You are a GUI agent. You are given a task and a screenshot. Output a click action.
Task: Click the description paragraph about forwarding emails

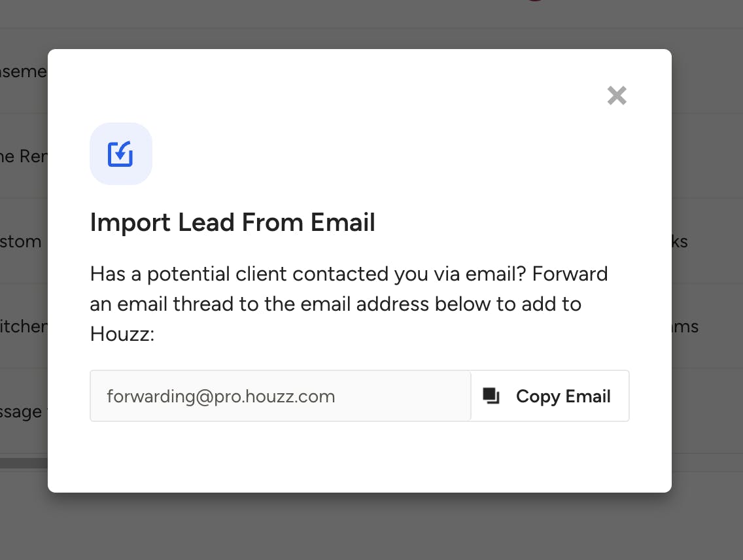click(x=349, y=304)
